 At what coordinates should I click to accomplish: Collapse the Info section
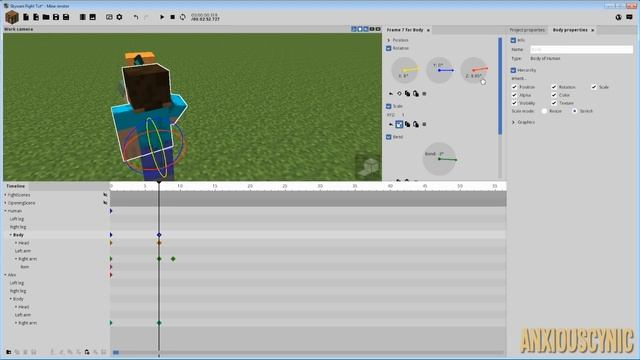513,40
